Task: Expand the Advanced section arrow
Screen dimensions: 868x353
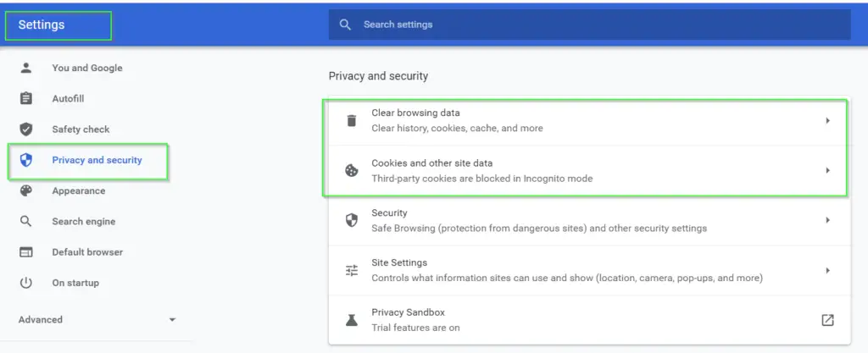Action: 172,320
